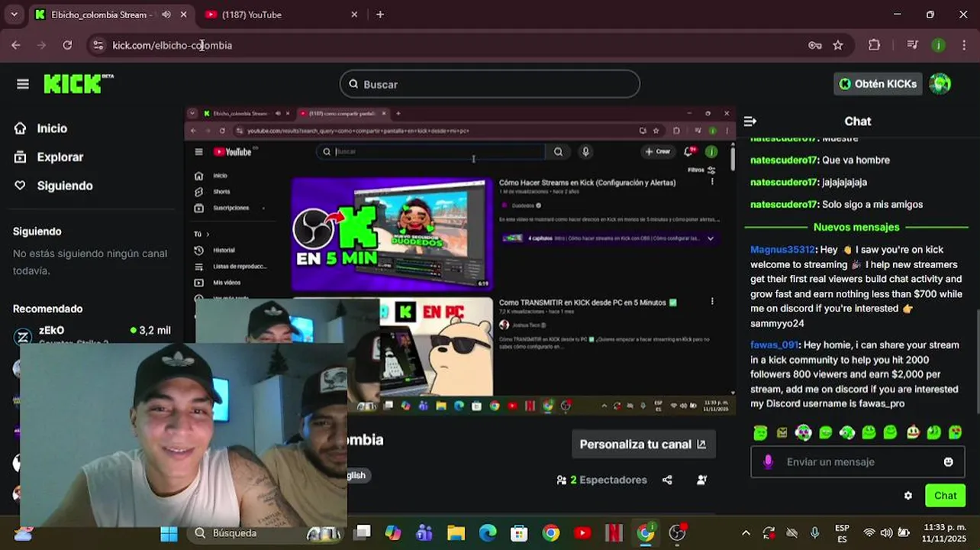Insert the cream-colored smiling emote with red hat
Viewport: 980px width, 550px height.
coord(913,432)
